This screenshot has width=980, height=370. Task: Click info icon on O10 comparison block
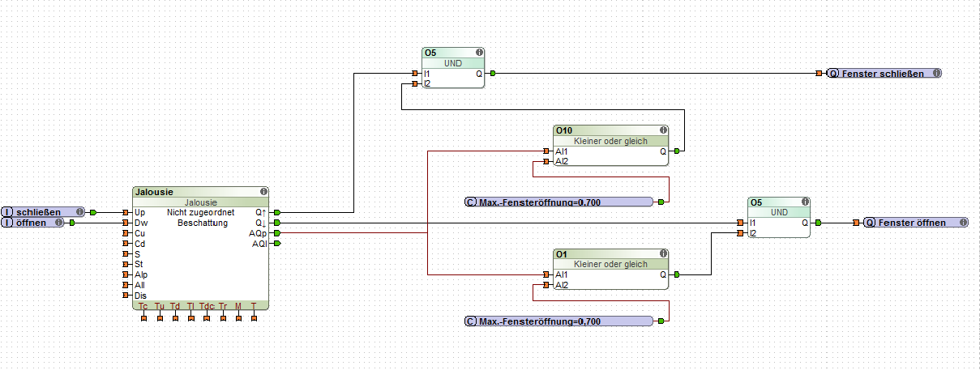663,130
